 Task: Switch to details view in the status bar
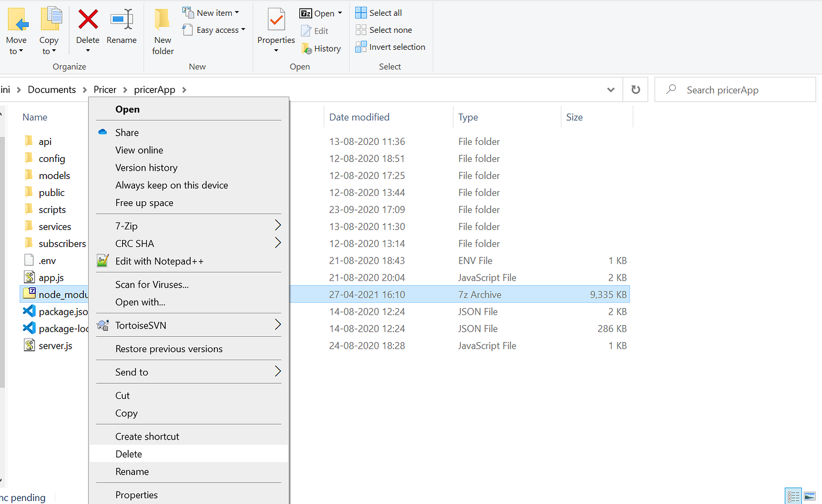coord(793,496)
